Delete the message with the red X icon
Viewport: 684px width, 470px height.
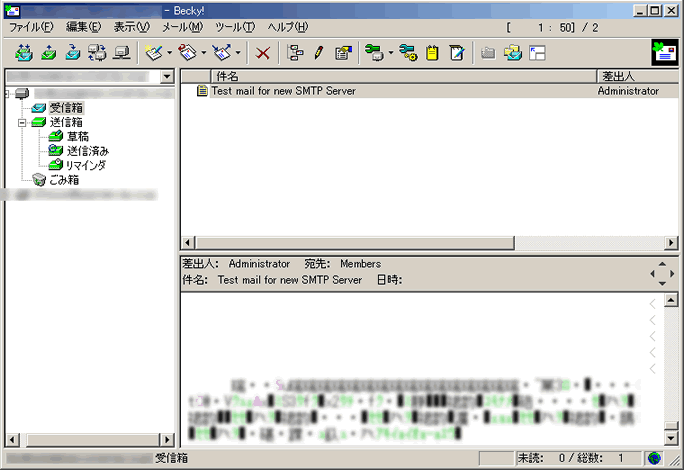(263, 53)
